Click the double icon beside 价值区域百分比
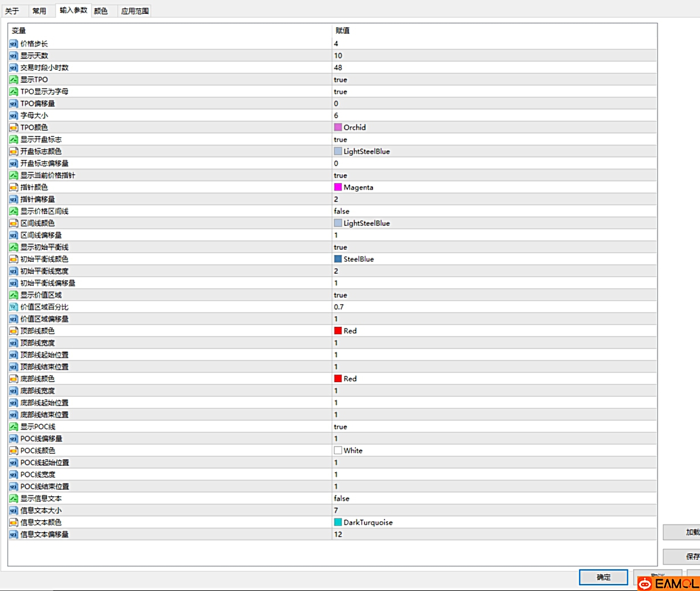 14,307
